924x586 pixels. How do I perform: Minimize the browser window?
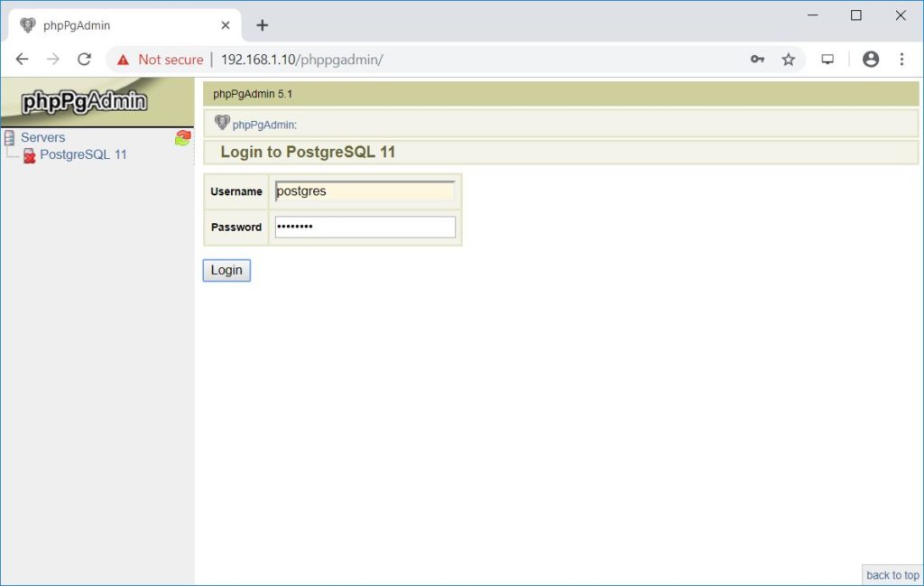click(x=813, y=15)
